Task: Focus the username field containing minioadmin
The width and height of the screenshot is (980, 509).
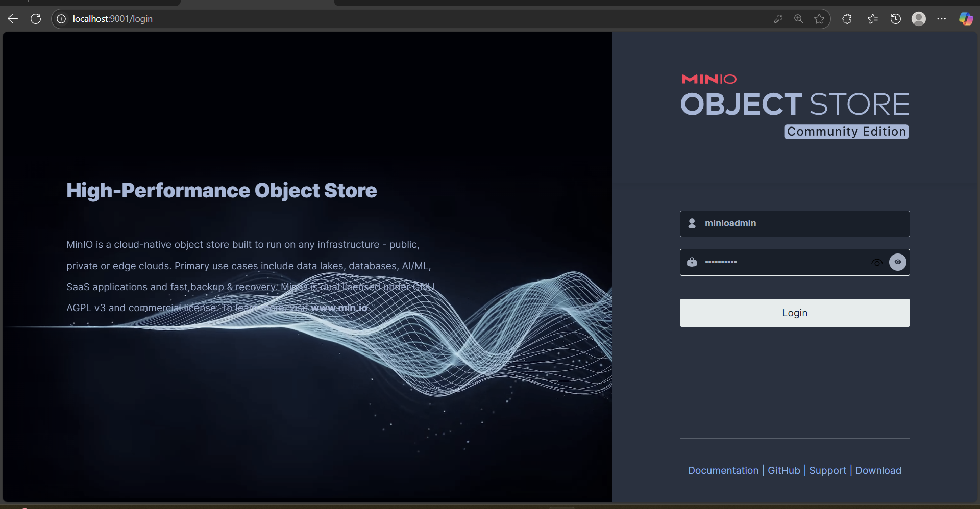Action: pyautogui.click(x=795, y=224)
